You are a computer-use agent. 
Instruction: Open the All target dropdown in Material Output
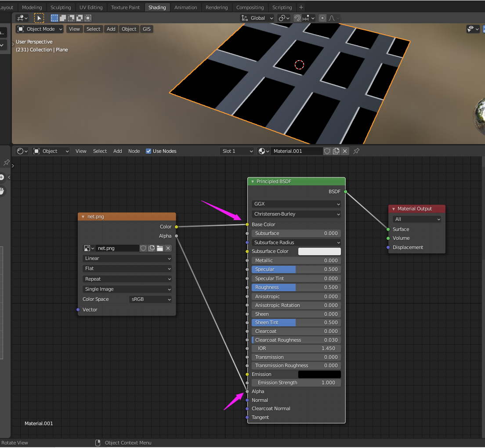[x=417, y=219]
